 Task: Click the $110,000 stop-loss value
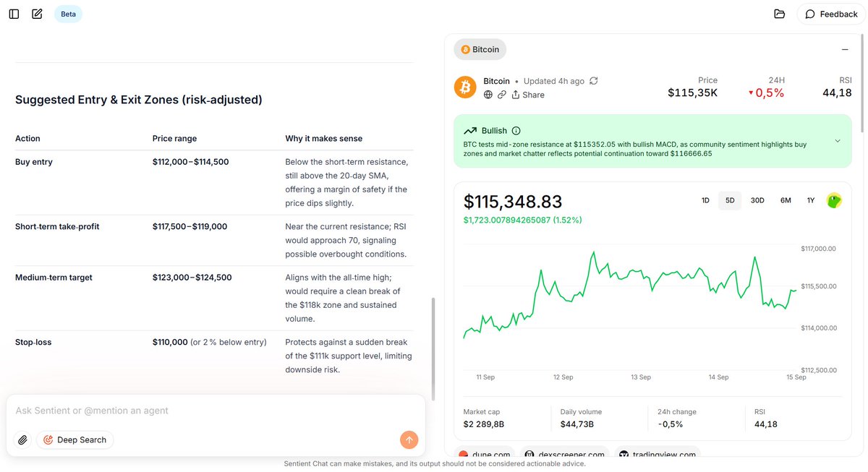point(170,342)
